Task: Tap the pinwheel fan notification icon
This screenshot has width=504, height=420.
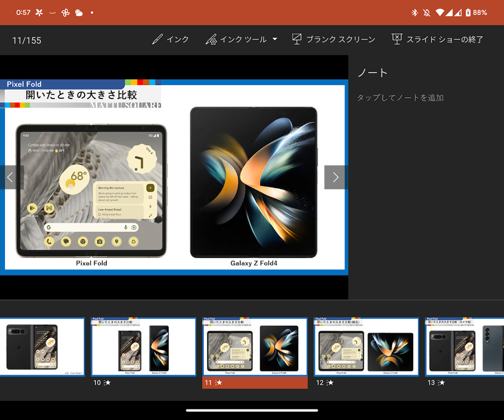Action: [x=65, y=13]
